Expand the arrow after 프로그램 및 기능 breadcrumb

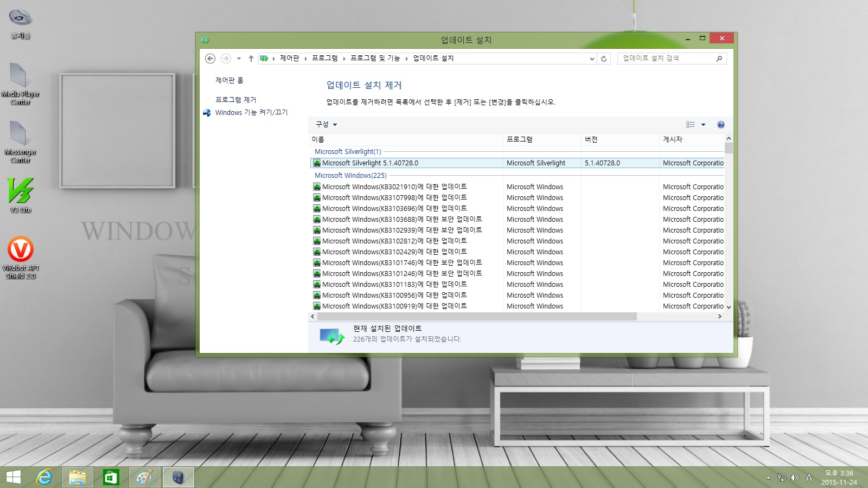[407, 59]
